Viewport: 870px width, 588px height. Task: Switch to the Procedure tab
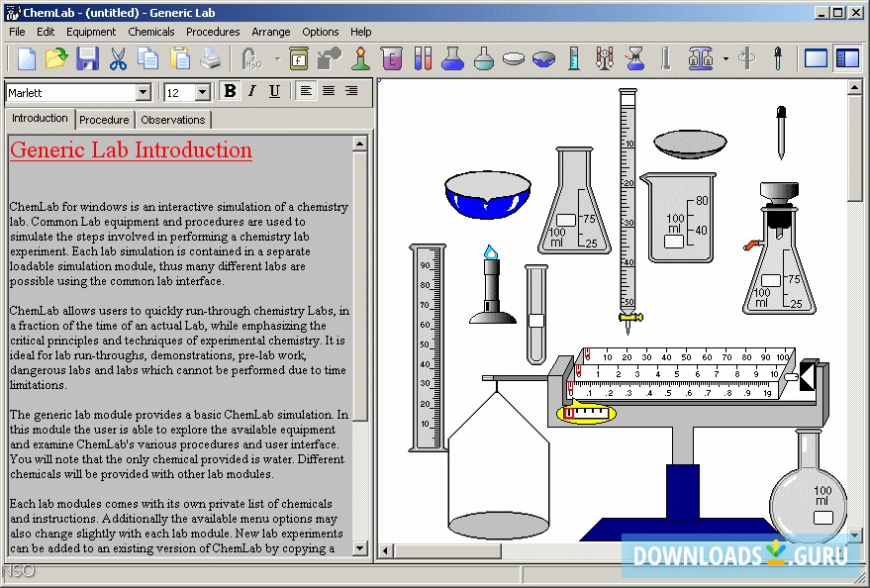pos(104,120)
